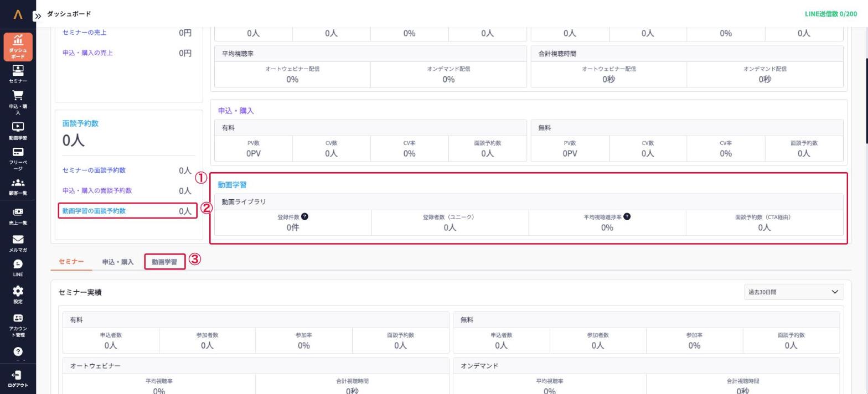Open the Dashboard (ダッシュボード) sidebar icon

pos(18,46)
